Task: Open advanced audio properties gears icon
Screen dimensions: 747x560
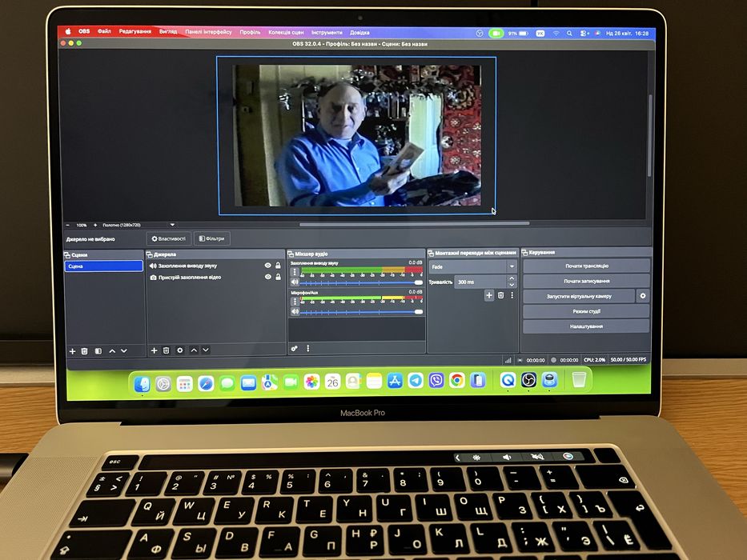Action: (295, 349)
